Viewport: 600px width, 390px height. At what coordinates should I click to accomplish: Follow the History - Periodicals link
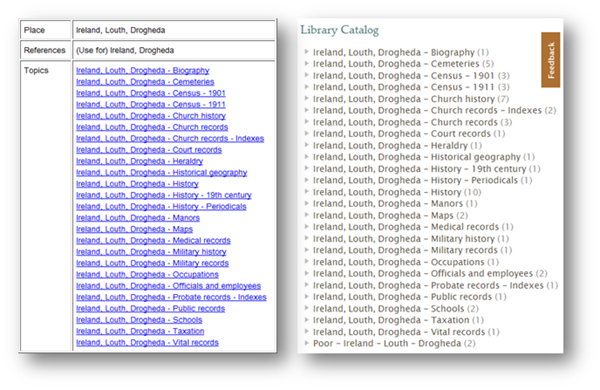click(x=161, y=206)
